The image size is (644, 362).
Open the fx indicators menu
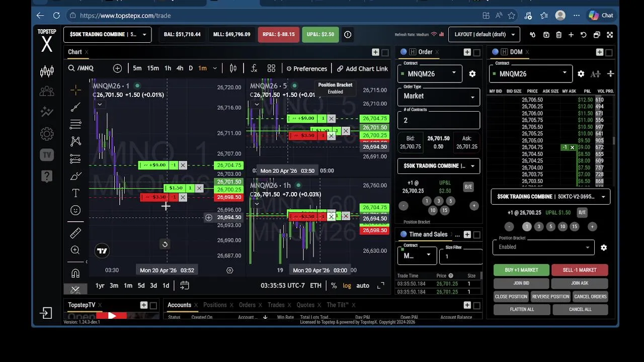[x=254, y=68]
